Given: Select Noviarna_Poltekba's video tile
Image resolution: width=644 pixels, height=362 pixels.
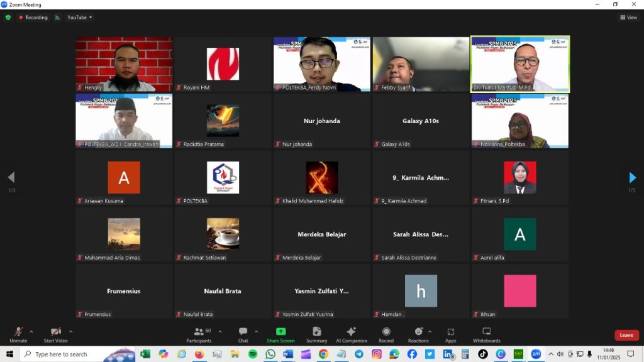Looking at the screenshot, I should 519,121.
